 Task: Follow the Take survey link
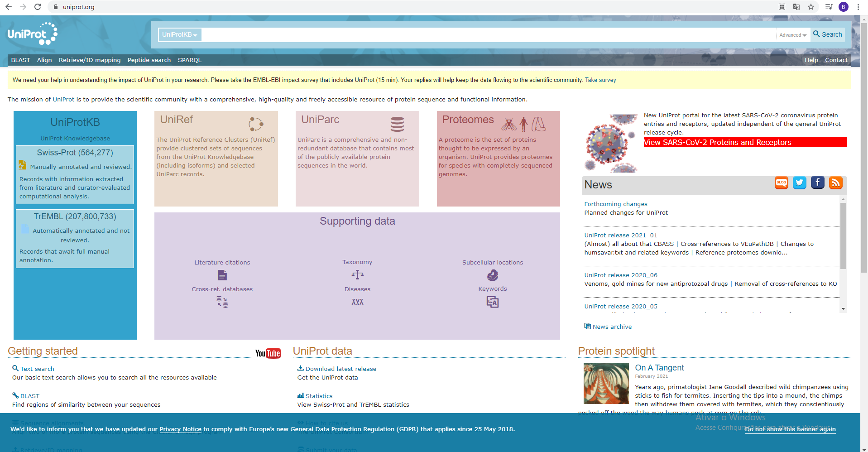600,80
